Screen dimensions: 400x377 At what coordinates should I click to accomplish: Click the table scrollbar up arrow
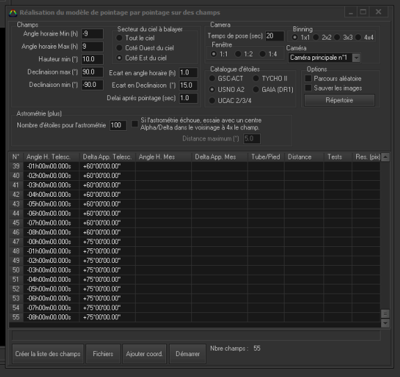click(x=385, y=157)
